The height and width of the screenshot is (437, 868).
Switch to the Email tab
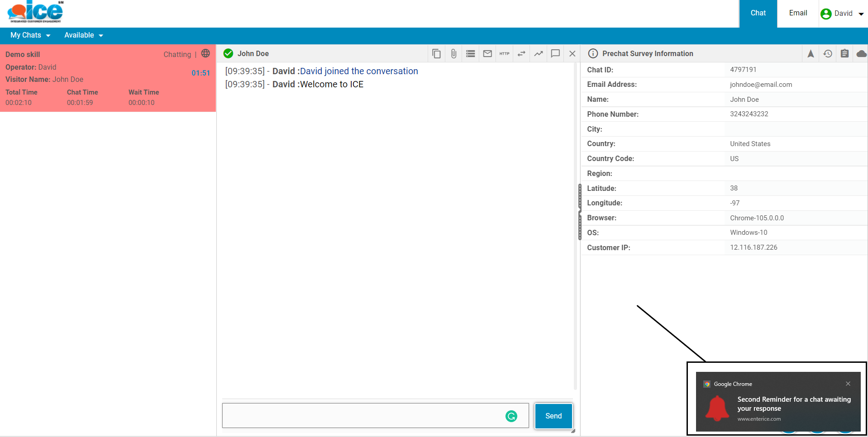(798, 13)
